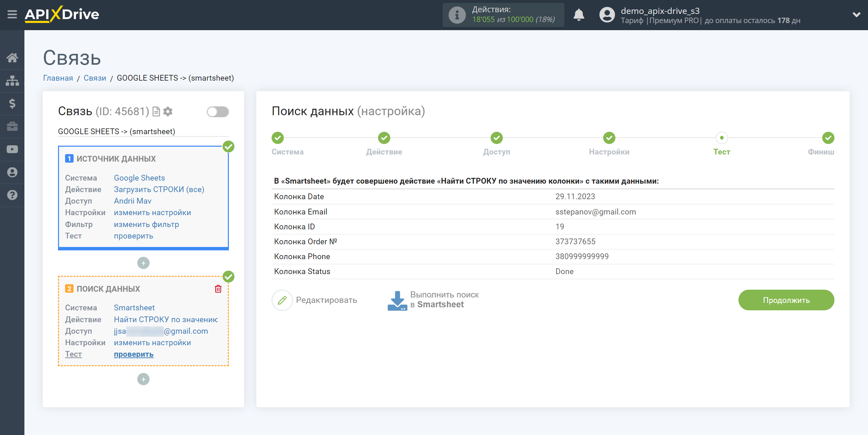Open the Google Sheets system link
868x435 pixels.
point(139,178)
